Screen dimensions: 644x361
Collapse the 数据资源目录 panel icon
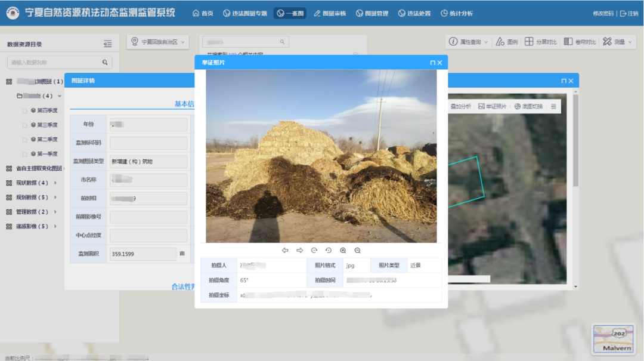point(107,44)
